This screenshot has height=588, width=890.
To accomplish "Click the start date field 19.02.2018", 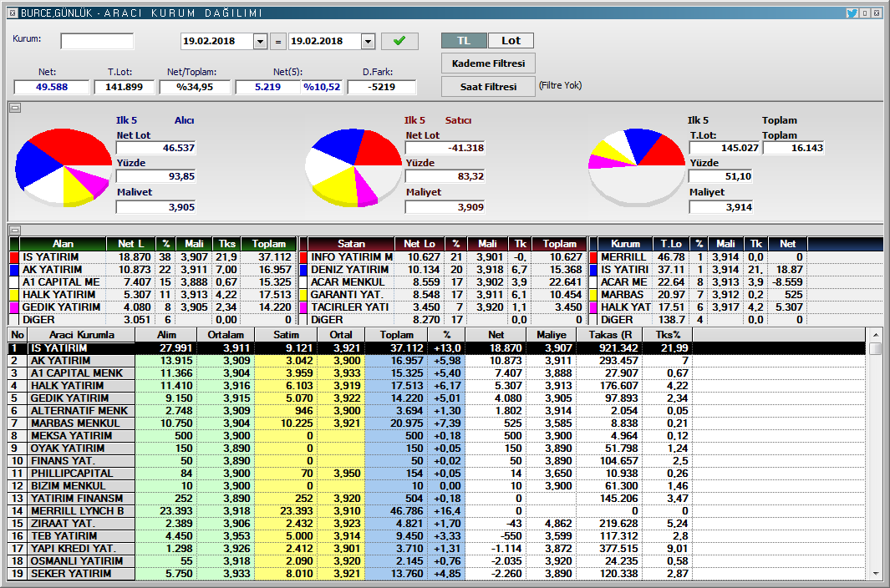I will [x=217, y=42].
